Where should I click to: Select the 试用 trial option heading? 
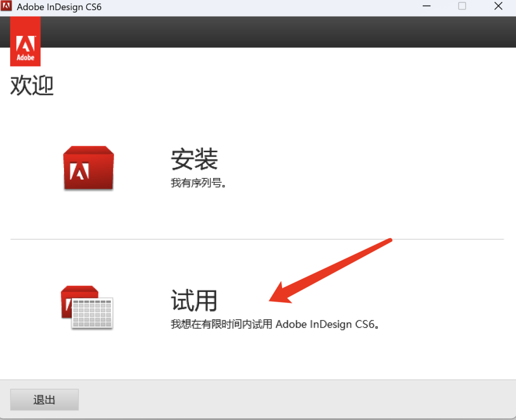(x=194, y=301)
